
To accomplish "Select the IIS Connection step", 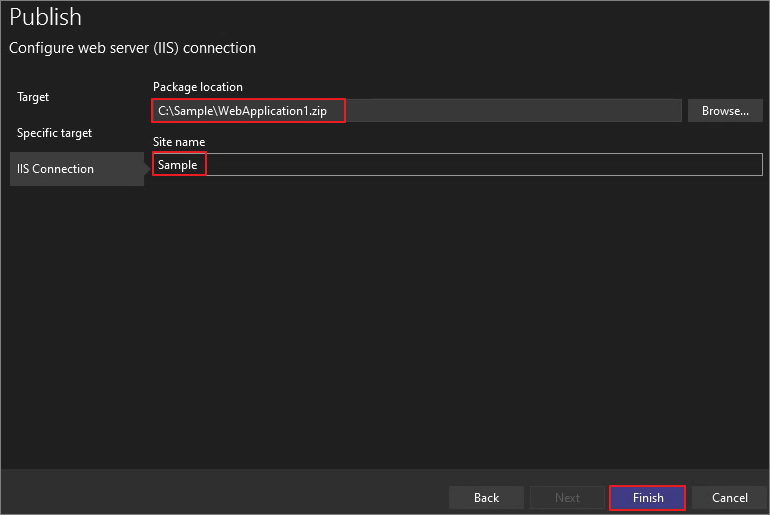I will point(77,168).
